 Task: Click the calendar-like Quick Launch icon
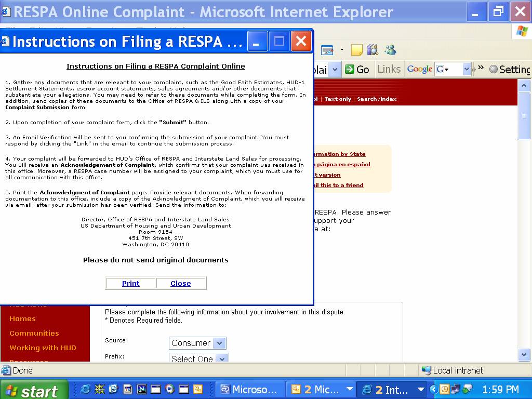[128, 389]
